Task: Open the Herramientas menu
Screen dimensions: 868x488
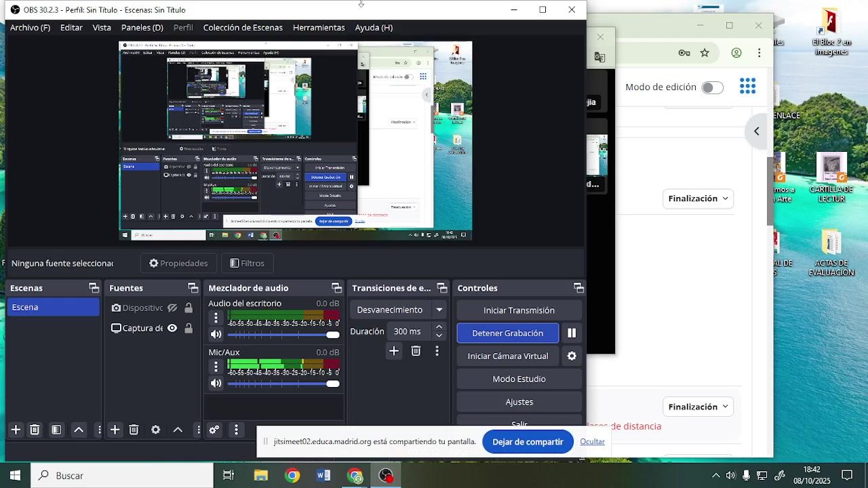Action: [319, 28]
